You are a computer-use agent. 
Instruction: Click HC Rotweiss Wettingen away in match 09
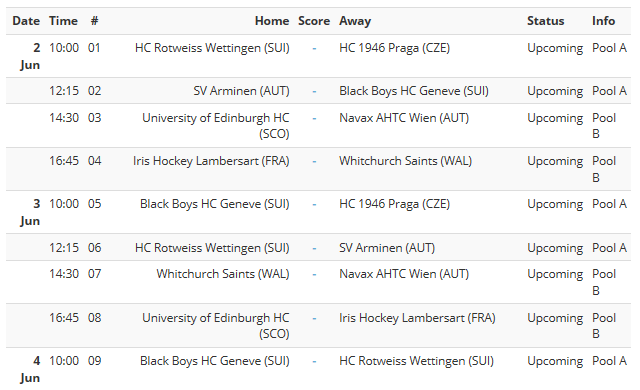click(416, 361)
